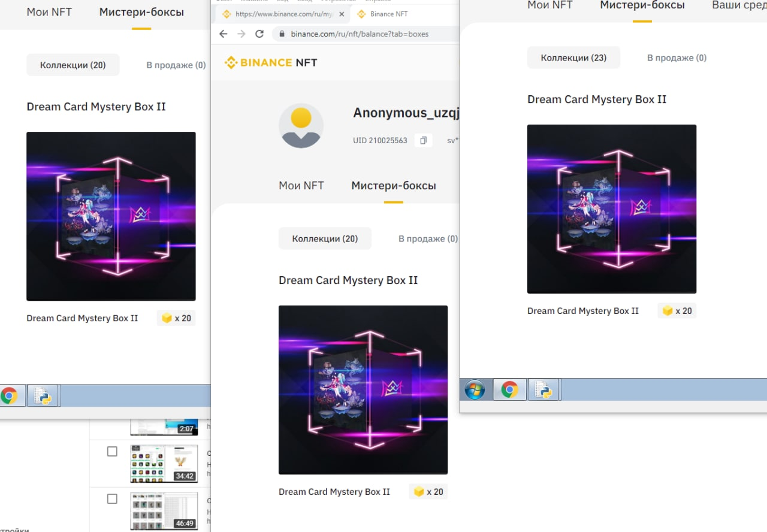Click Коллекции (20) in the middle window

click(x=325, y=238)
